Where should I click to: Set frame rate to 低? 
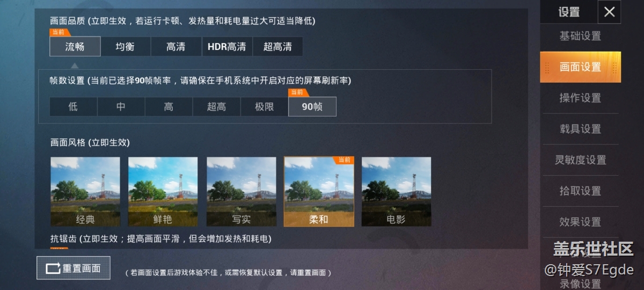(73, 107)
